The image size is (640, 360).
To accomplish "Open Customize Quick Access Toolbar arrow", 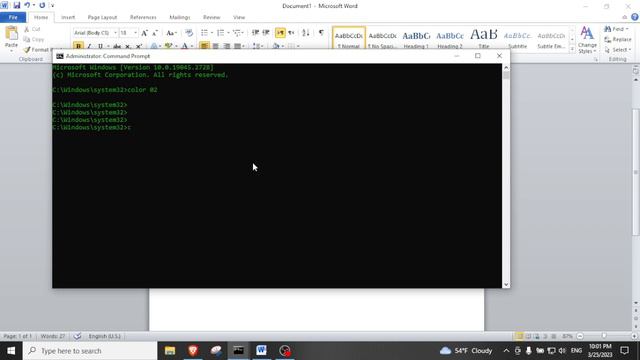I will coord(52,5).
